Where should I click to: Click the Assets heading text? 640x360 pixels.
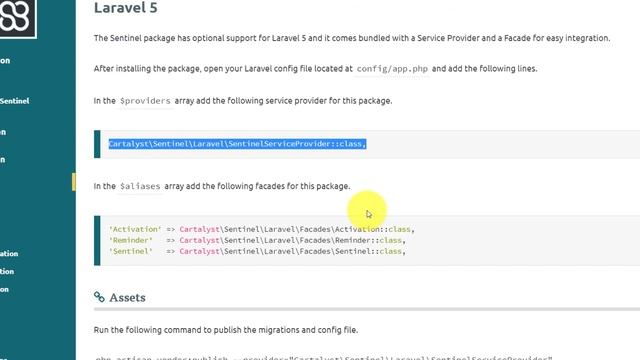[x=127, y=298]
